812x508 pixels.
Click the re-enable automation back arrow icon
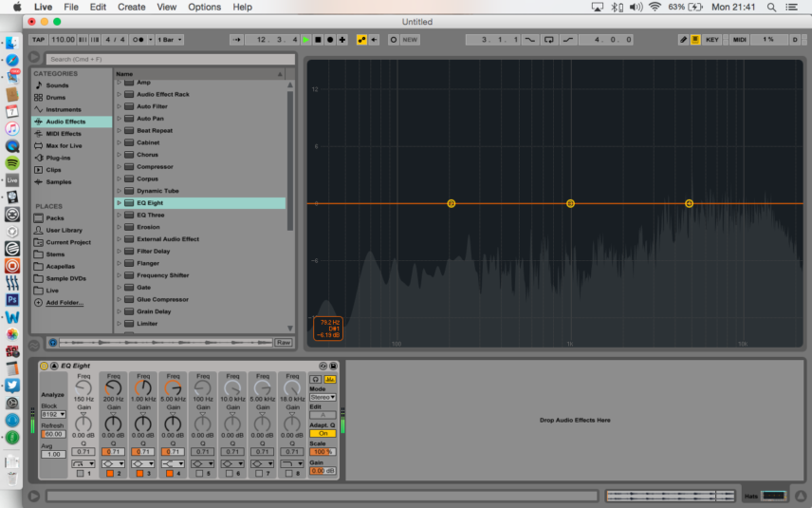click(374, 39)
